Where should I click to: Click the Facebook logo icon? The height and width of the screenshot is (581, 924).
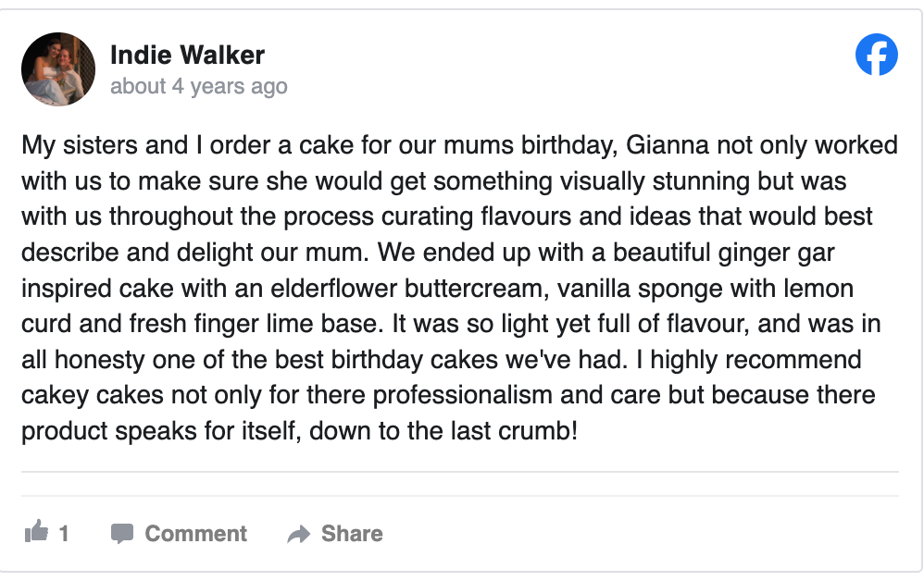[876, 56]
